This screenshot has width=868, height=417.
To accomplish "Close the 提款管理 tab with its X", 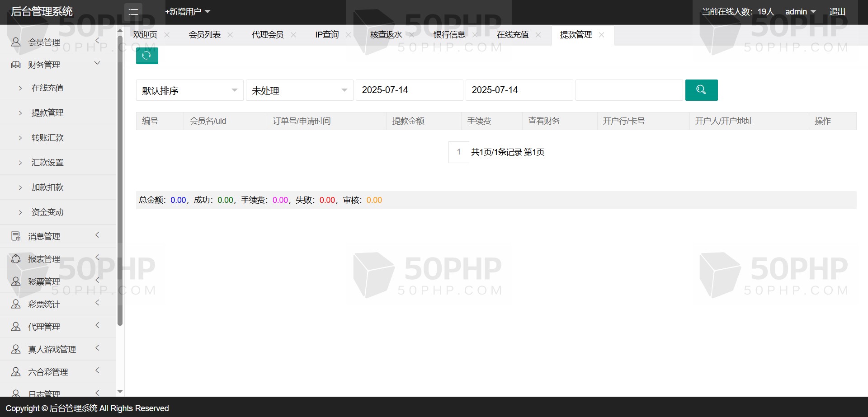I will click(601, 35).
